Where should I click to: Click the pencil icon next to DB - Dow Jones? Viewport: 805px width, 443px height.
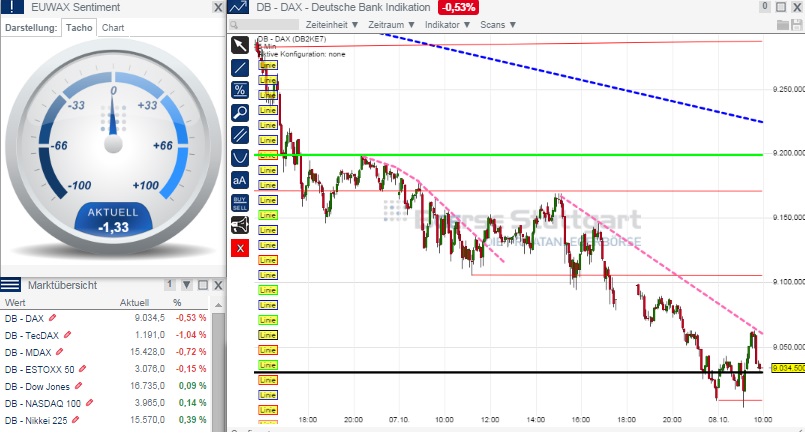click(79, 386)
